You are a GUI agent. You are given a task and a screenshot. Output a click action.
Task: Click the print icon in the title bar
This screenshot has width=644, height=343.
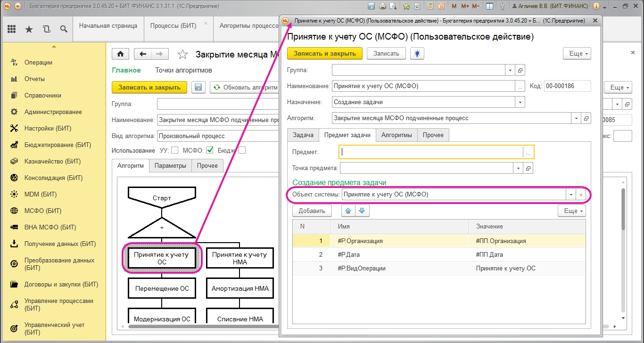[x=382, y=7]
